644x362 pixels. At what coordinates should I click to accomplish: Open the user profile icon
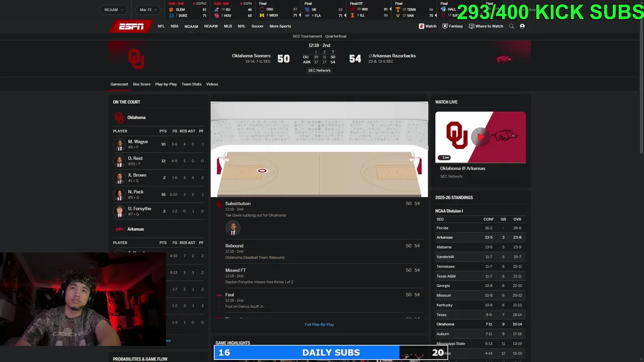point(522,26)
